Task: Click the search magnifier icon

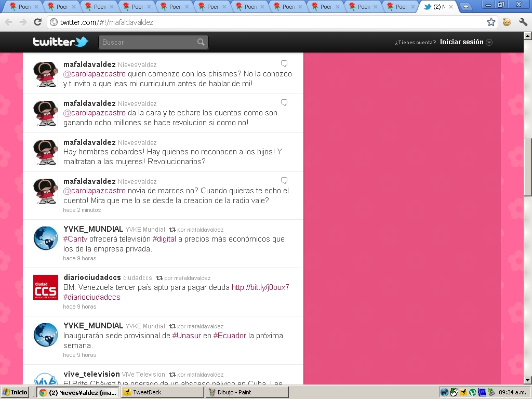Action: pos(201,42)
